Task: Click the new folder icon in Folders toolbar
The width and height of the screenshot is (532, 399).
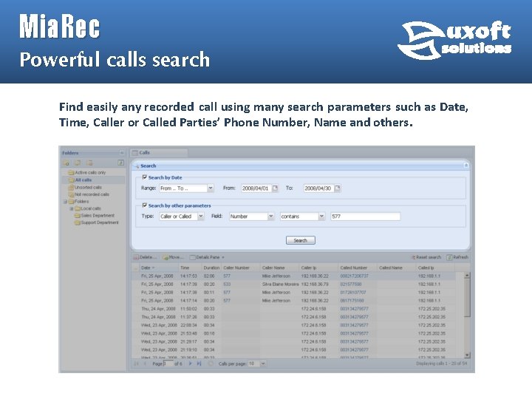Action: [66, 163]
